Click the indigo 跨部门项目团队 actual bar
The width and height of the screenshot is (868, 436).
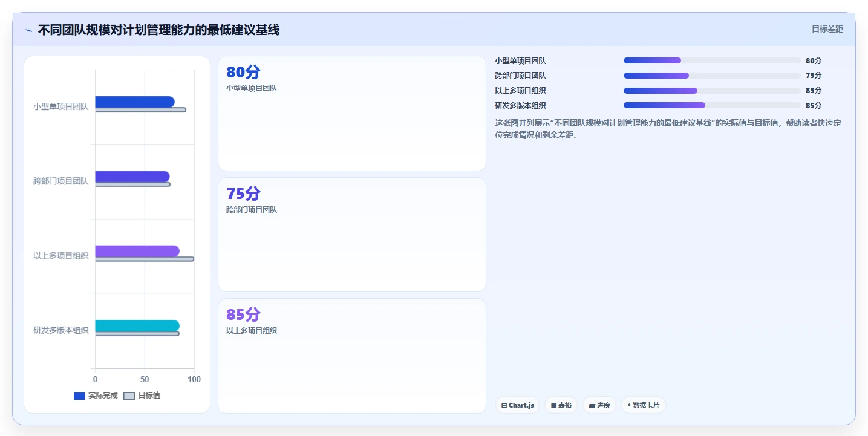[x=132, y=177]
